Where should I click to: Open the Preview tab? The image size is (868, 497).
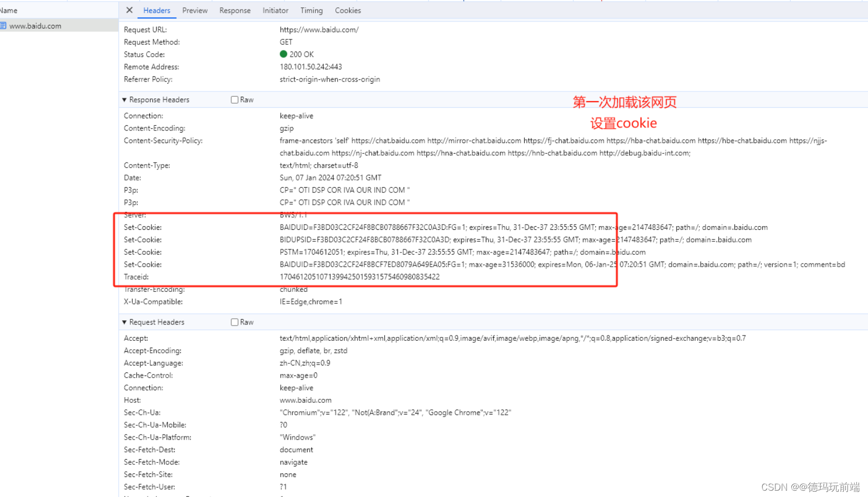195,11
